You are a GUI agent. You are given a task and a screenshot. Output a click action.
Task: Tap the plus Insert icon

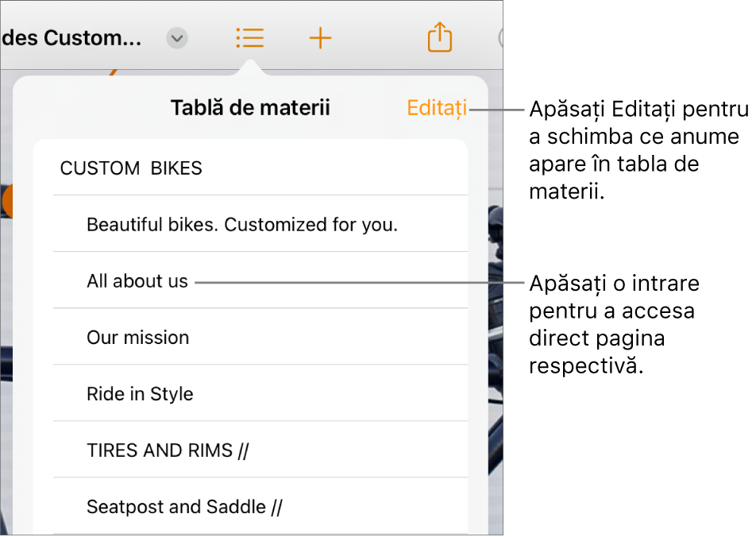[x=320, y=38]
